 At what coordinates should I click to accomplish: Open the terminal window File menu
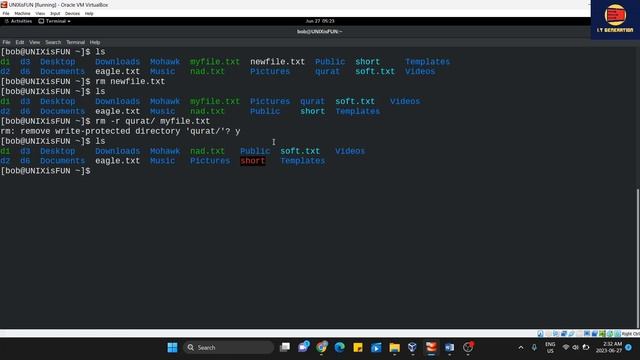pyautogui.click(x=7, y=42)
